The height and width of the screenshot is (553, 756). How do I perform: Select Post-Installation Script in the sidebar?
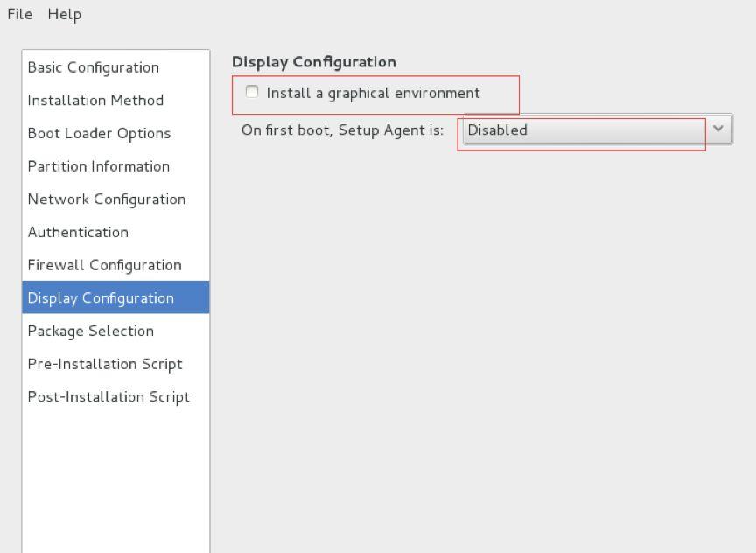tap(108, 397)
